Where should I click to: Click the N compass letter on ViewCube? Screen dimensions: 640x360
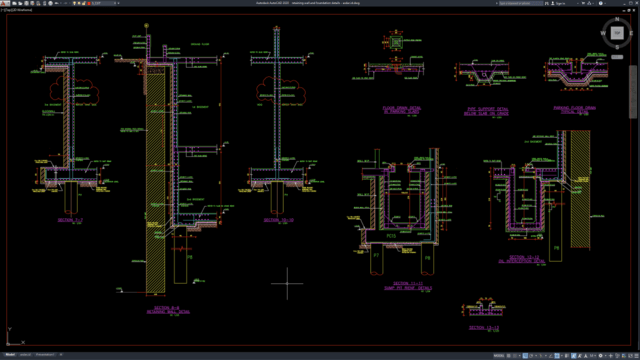coord(617,19)
